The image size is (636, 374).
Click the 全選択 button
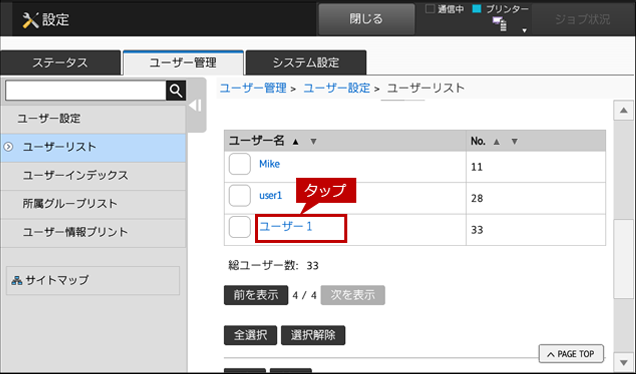click(250, 335)
